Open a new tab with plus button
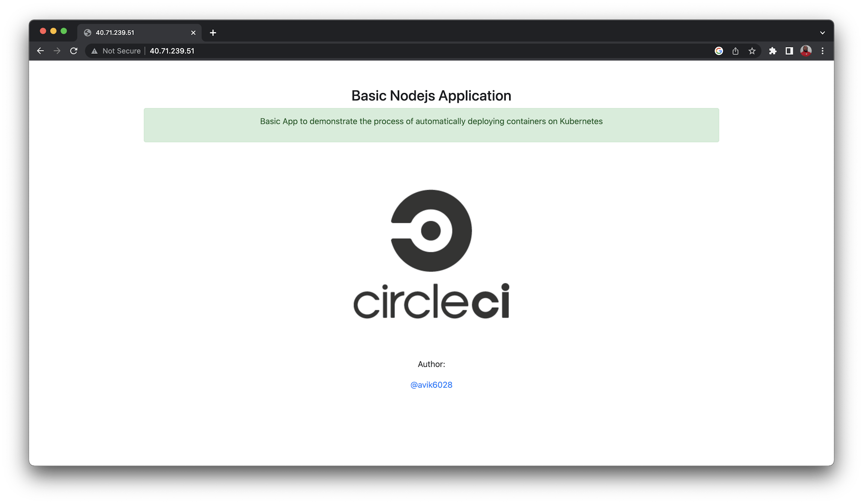Image resolution: width=863 pixels, height=504 pixels. tap(213, 33)
